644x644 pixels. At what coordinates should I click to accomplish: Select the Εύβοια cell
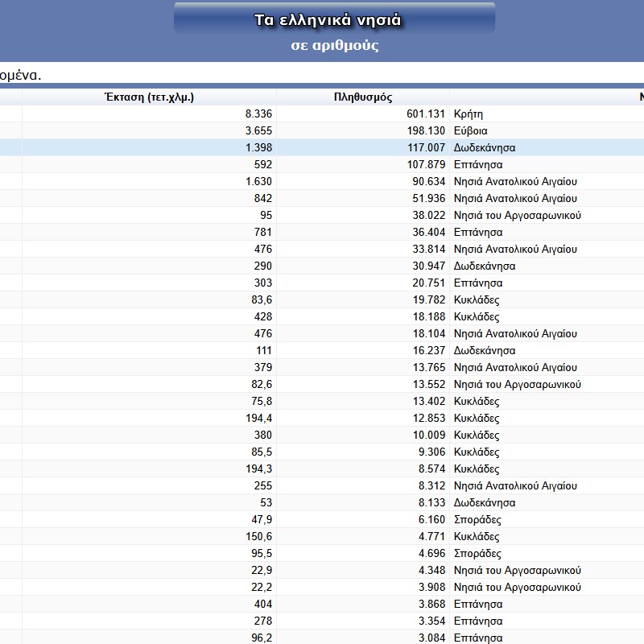coord(471,131)
